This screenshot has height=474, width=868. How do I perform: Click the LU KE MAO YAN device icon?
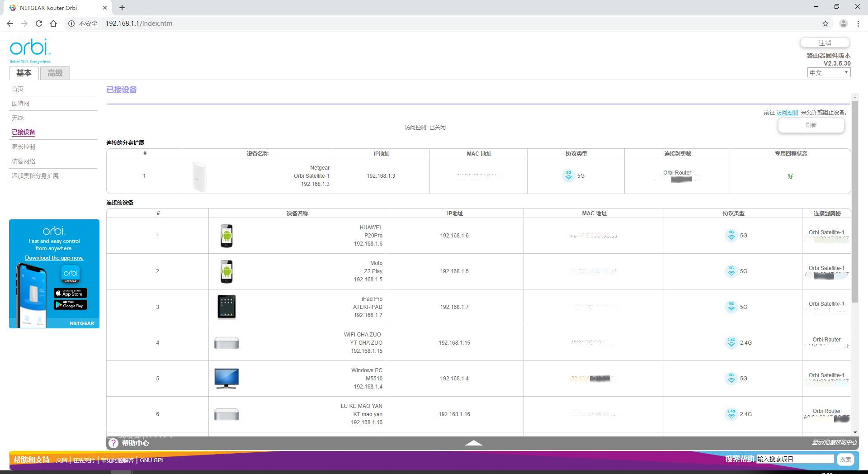226,414
